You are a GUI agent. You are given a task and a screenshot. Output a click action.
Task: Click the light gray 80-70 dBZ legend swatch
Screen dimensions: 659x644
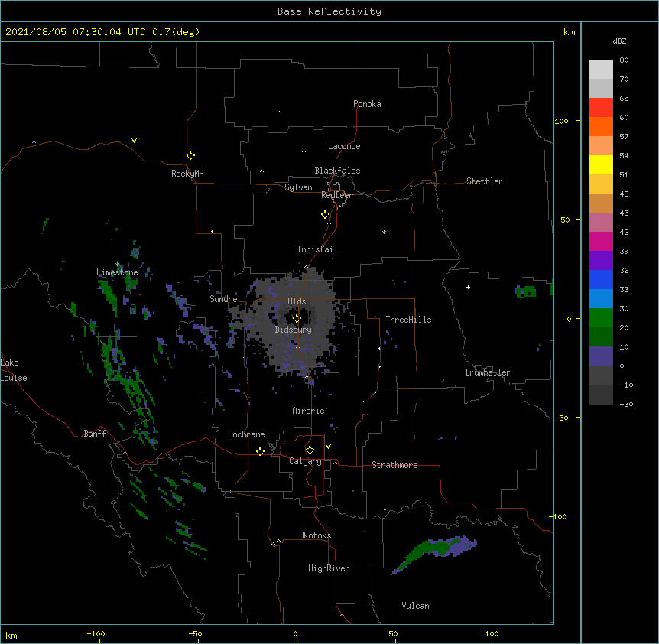[601, 70]
